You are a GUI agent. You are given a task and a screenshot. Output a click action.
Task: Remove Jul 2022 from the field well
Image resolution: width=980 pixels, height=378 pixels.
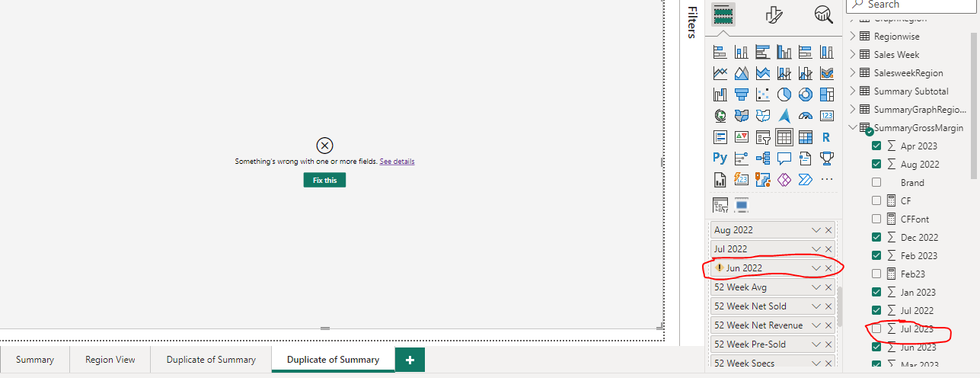tap(828, 249)
